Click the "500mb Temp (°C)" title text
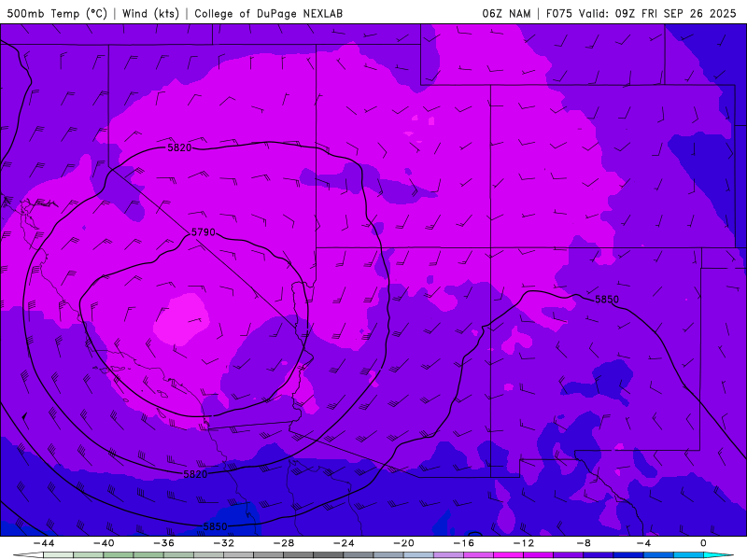747x560 pixels. tap(57, 13)
